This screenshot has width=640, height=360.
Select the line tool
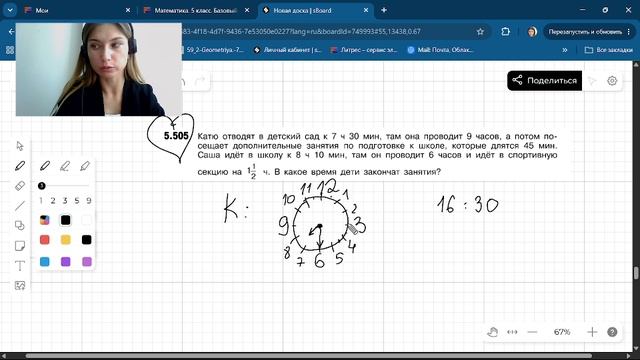pos(20,206)
